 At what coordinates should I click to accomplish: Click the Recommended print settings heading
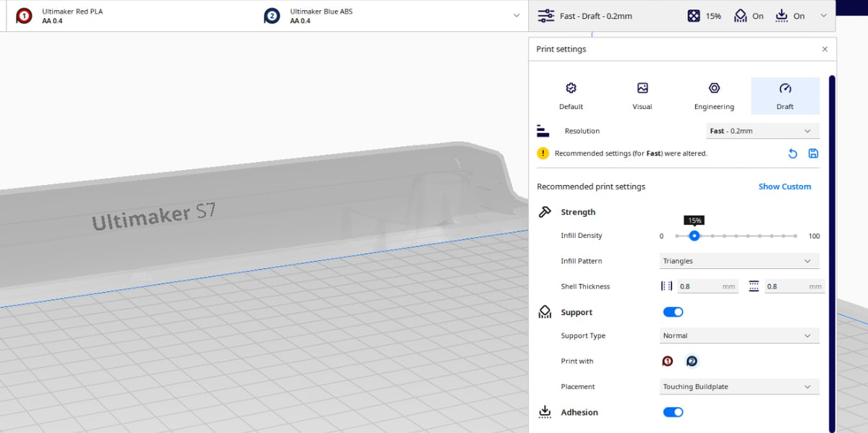[x=591, y=187]
